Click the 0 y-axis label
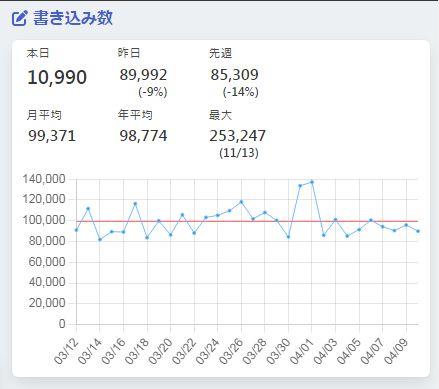This screenshot has height=389, width=439. pyautogui.click(x=62, y=324)
